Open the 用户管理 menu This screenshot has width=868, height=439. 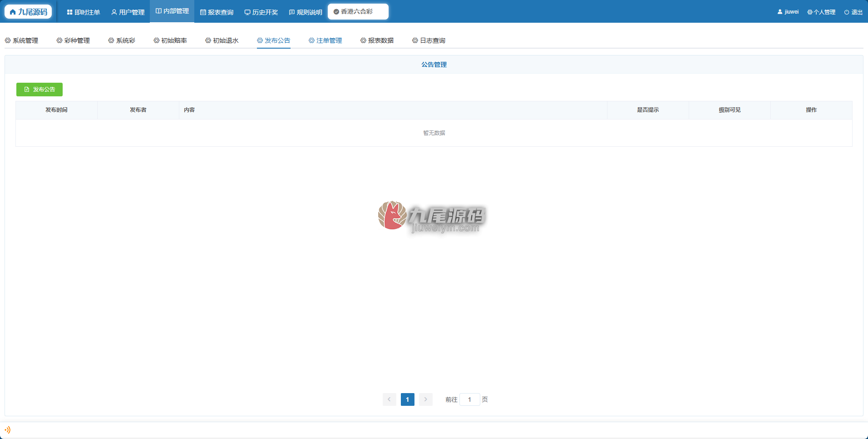pyautogui.click(x=128, y=12)
